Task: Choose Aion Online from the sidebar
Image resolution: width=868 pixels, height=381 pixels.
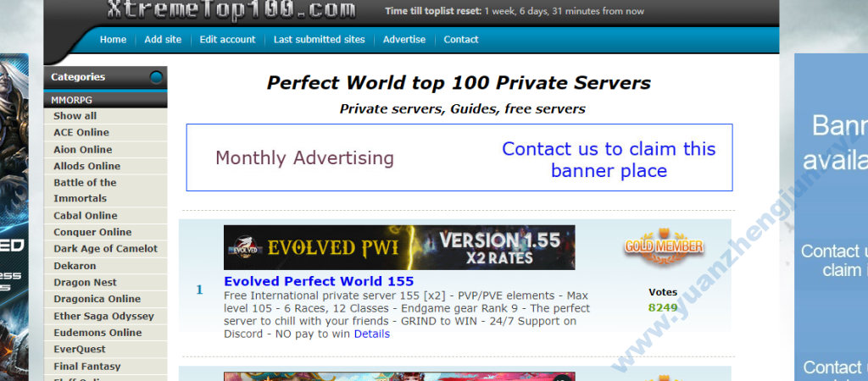Action: 83,149
